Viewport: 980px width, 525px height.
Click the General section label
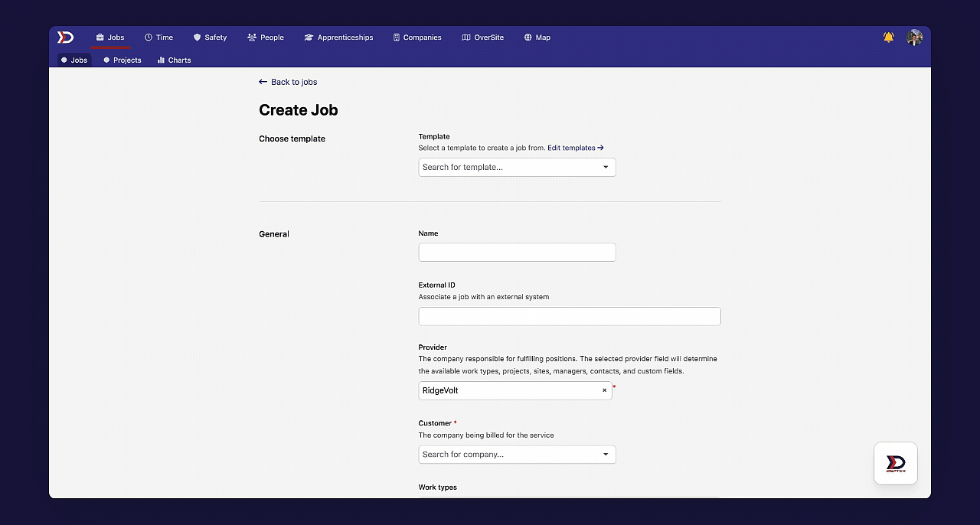(x=274, y=234)
